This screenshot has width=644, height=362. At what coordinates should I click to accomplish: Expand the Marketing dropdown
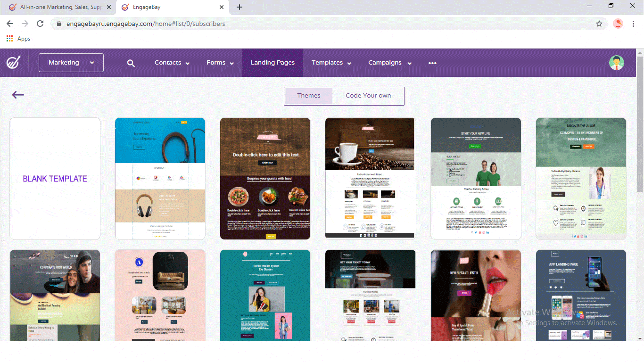tap(71, 62)
